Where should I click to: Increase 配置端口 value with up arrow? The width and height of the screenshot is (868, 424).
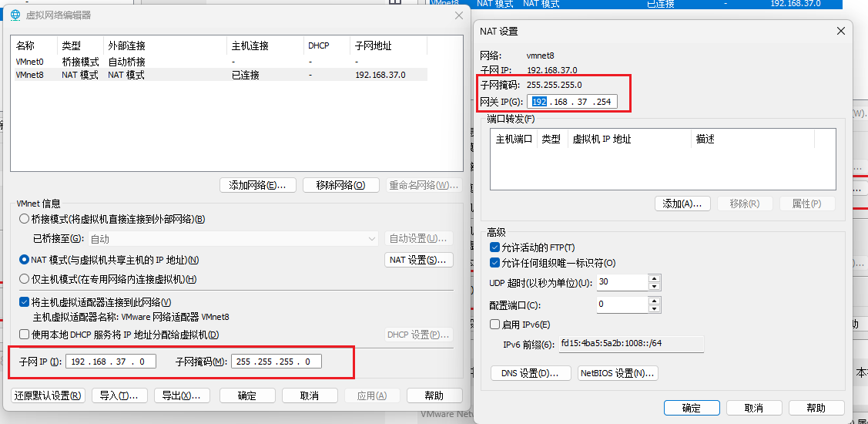(655, 301)
